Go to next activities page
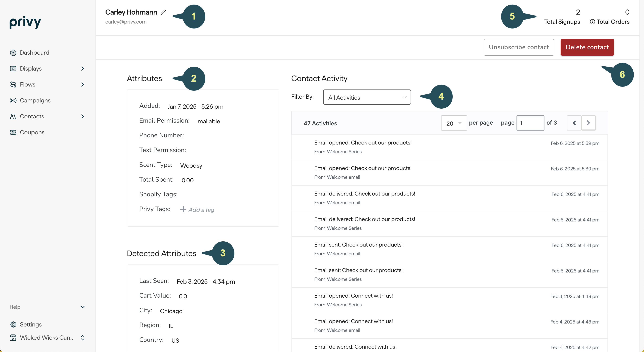Image resolution: width=644 pixels, height=352 pixels. [588, 123]
